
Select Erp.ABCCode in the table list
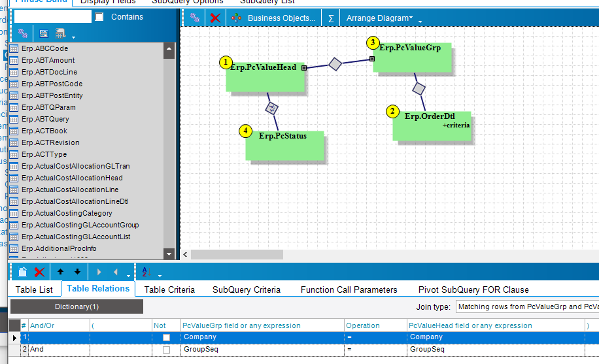pyautogui.click(x=44, y=48)
